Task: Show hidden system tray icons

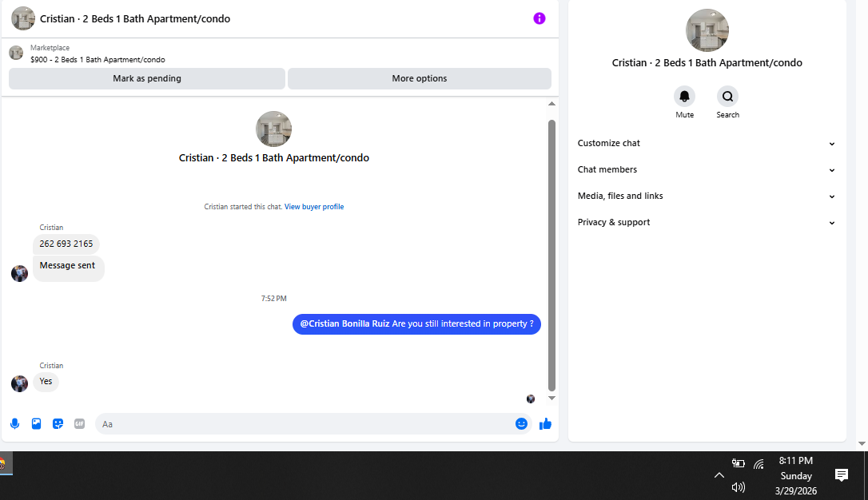Action: pyautogui.click(x=719, y=475)
